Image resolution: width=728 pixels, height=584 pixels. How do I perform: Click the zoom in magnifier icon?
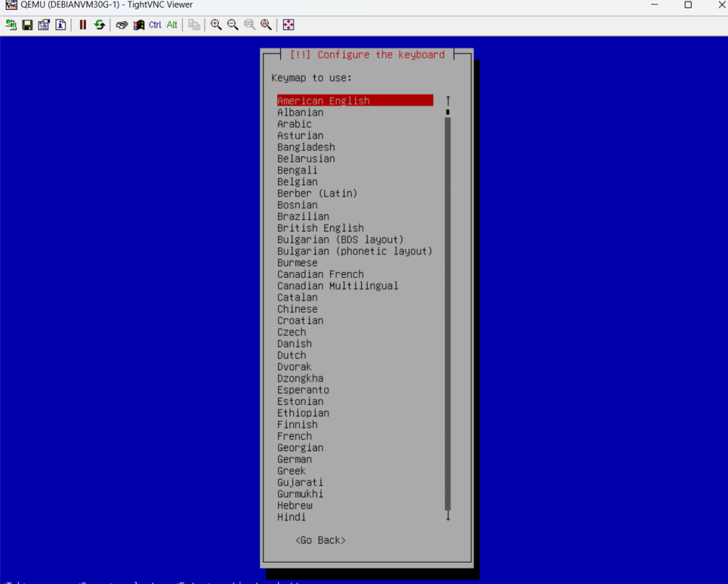click(x=216, y=25)
